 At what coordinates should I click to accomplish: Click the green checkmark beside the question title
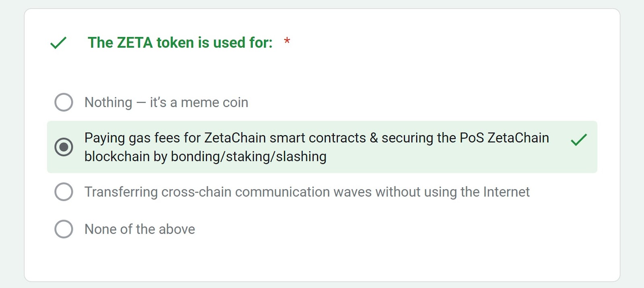click(58, 43)
